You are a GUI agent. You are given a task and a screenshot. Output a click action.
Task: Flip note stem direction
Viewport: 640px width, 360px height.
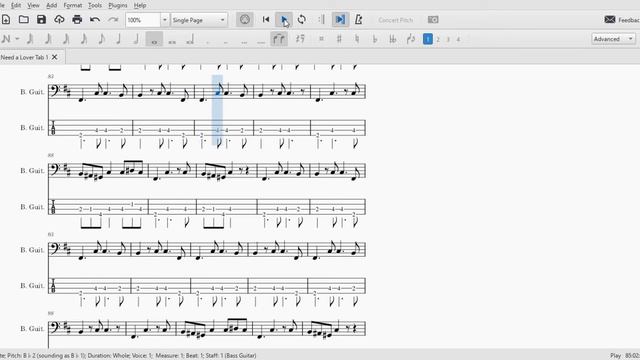click(411, 39)
